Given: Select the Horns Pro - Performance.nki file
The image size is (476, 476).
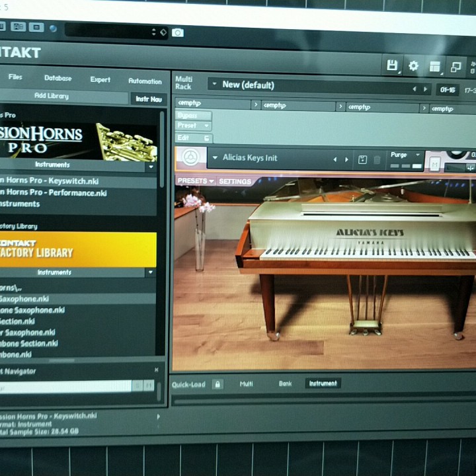Looking at the screenshot, I should (53, 193).
